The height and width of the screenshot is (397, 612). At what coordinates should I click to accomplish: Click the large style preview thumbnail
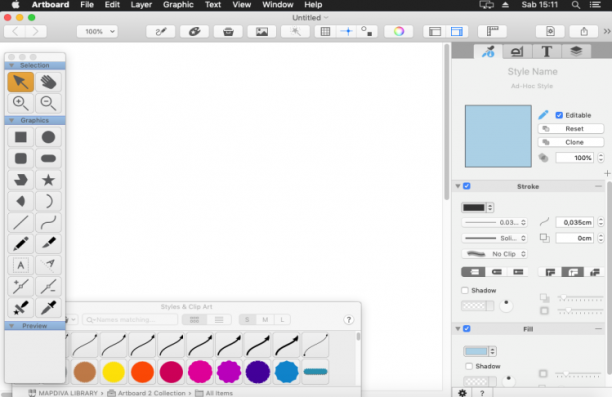pyautogui.click(x=498, y=136)
